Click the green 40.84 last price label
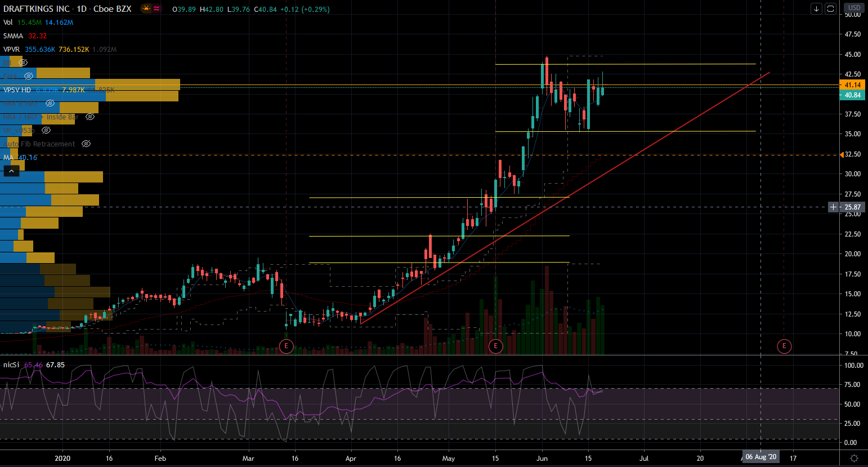The width and height of the screenshot is (868, 467). click(x=852, y=95)
